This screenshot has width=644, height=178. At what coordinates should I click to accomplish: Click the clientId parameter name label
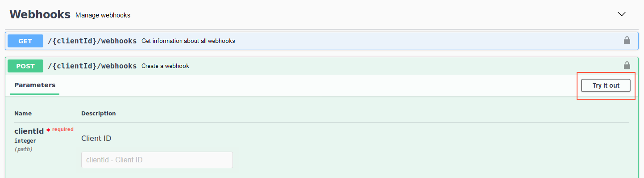coord(29,131)
